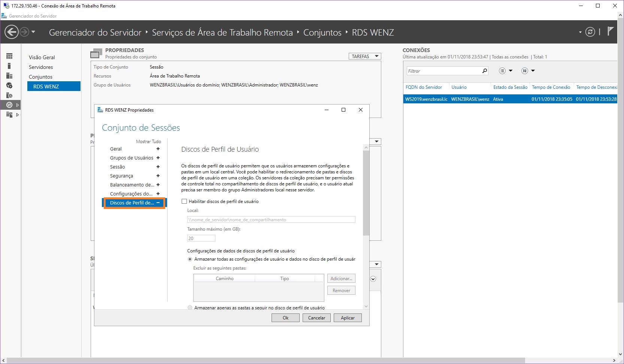624x364 pixels.
Task: Select the Local Server icon in sidebar
Action: [x=9, y=66]
